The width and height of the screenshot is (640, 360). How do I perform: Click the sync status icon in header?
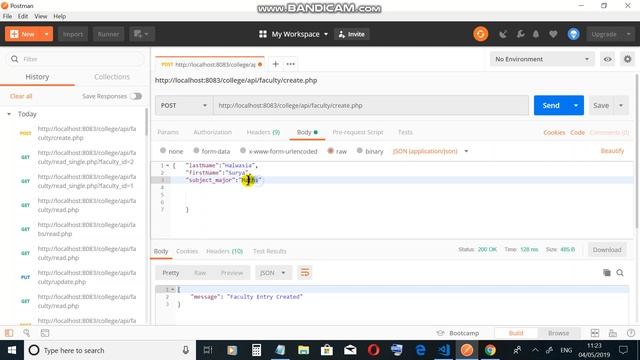point(480,34)
